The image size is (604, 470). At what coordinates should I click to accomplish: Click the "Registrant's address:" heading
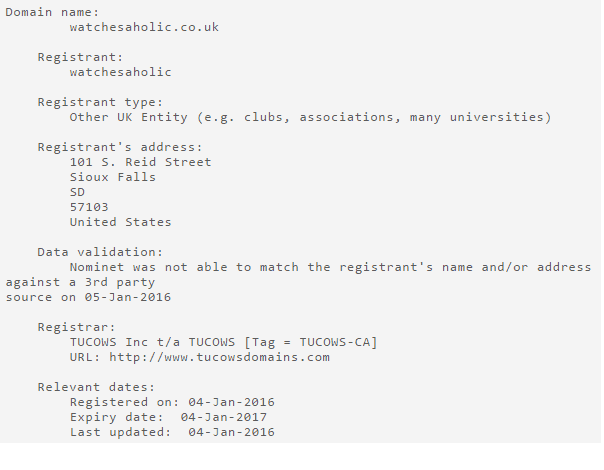point(120,148)
